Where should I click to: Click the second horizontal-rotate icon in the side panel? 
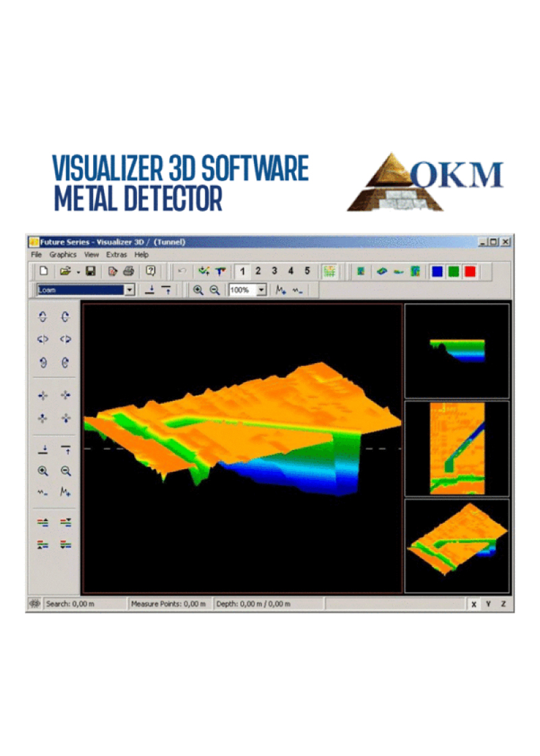pyautogui.click(x=65, y=340)
